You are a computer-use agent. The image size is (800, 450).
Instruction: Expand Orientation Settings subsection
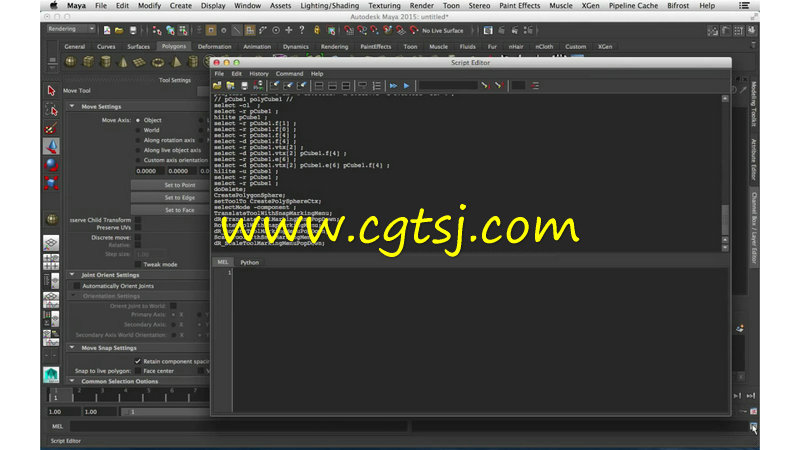(x=73, y=296)
